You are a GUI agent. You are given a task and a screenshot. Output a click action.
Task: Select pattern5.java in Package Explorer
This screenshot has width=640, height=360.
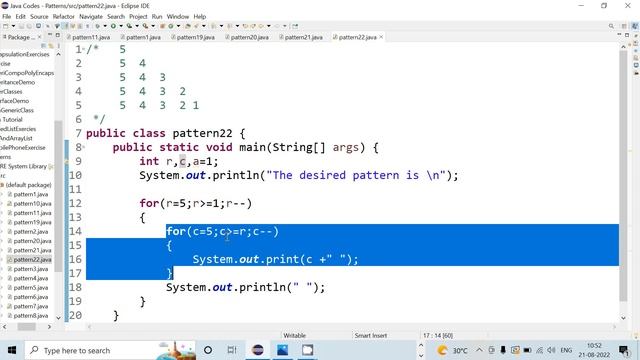point(31,288)
